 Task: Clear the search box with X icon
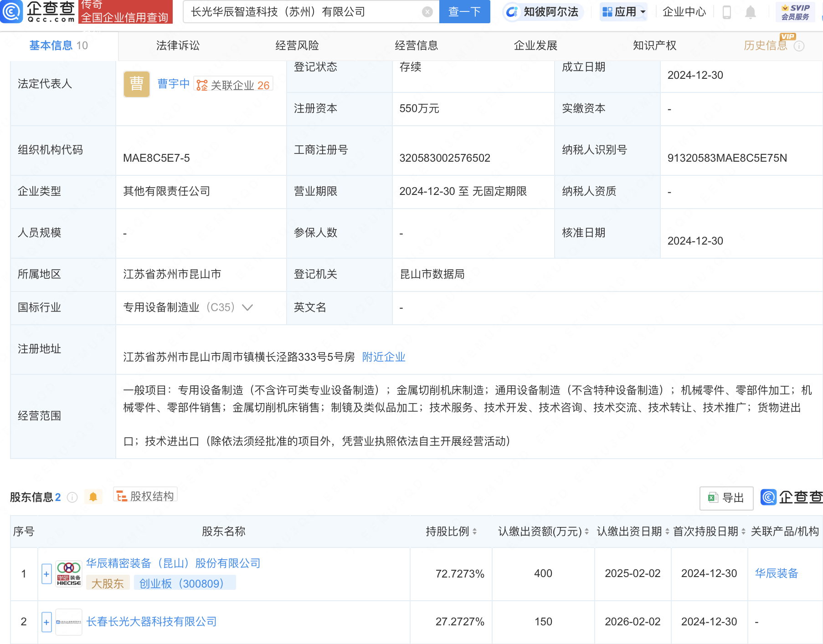tap(427, 12)
